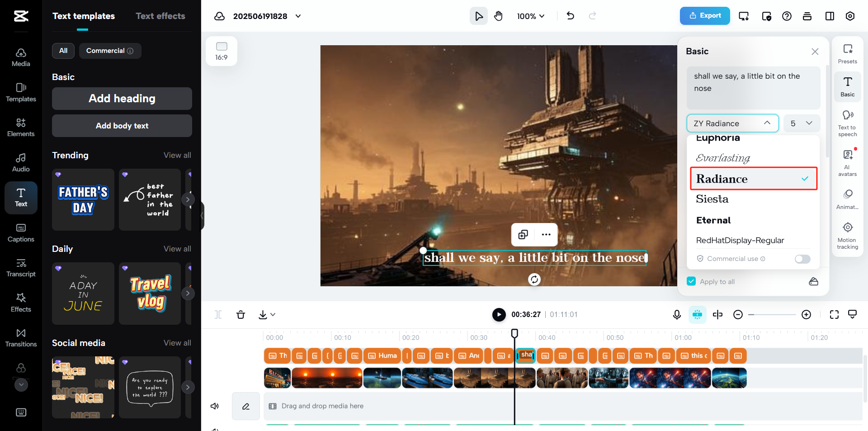Select the pointer cursor tool
The width and height of the screenshot is (868, 431).
coord(479,16)
